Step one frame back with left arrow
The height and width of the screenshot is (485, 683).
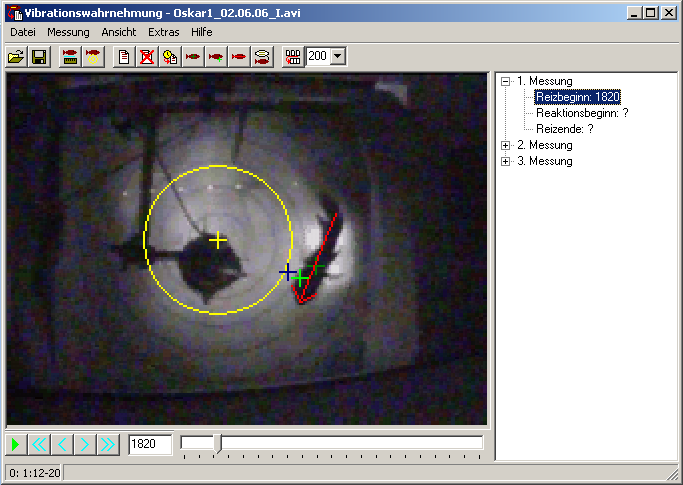[62, 444]
